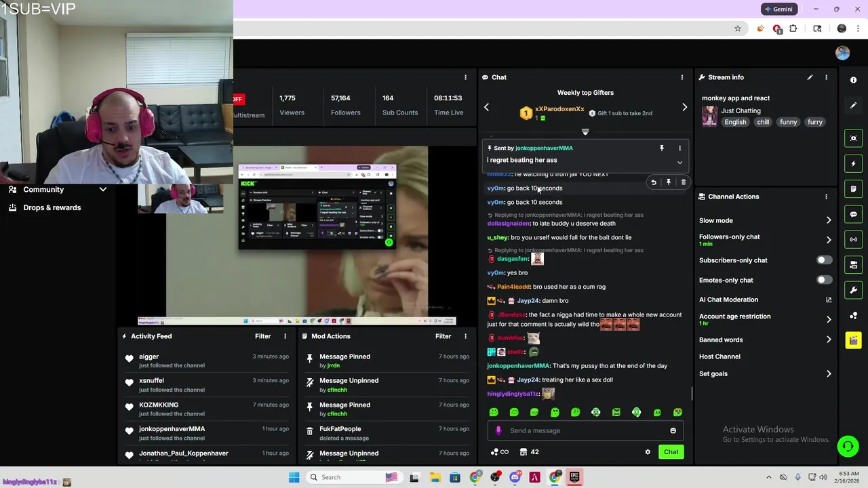Unpin the pinned message with pin icon
This screenshot has height=488, width=868.
pyautogui.click(x=662, y=148)
